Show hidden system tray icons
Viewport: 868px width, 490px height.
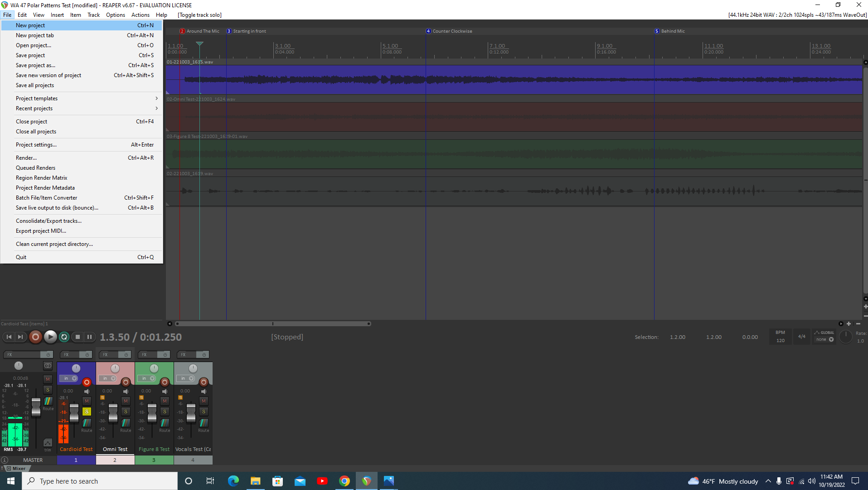click(x=768, y=481)
